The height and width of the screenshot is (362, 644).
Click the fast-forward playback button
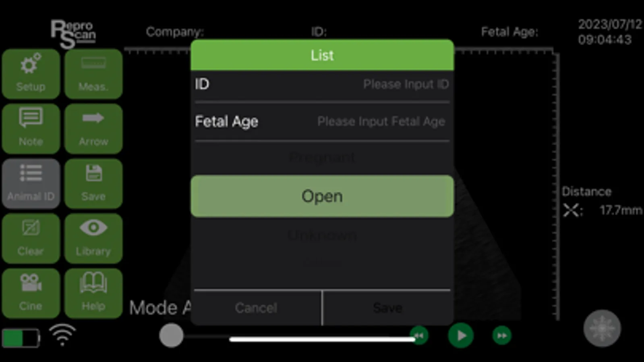[x=502, y=335]
